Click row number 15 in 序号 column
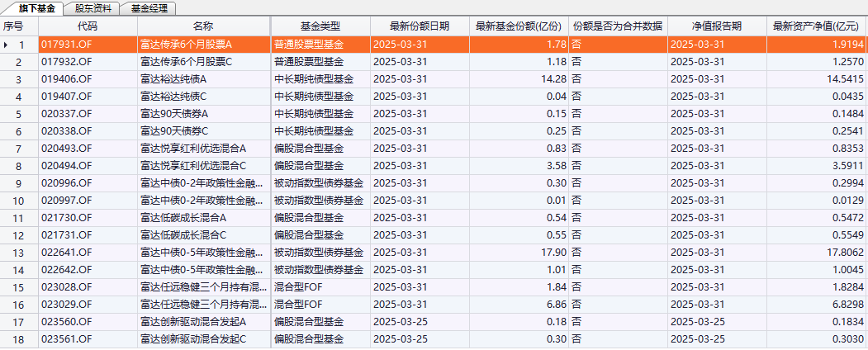 coord(18,287)
